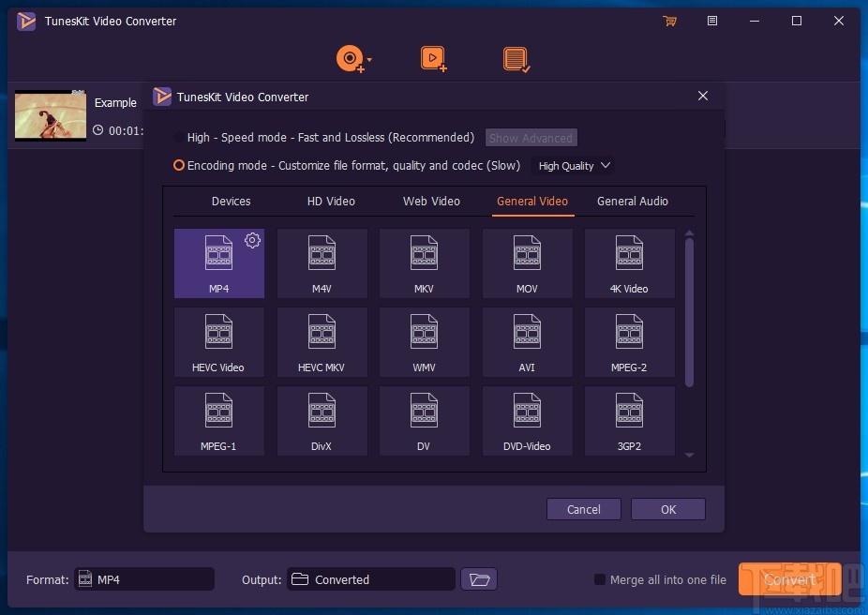Viewport: 868px width, 615px height.
Task: Click the Example video title text
Action: tap(115, 103)
